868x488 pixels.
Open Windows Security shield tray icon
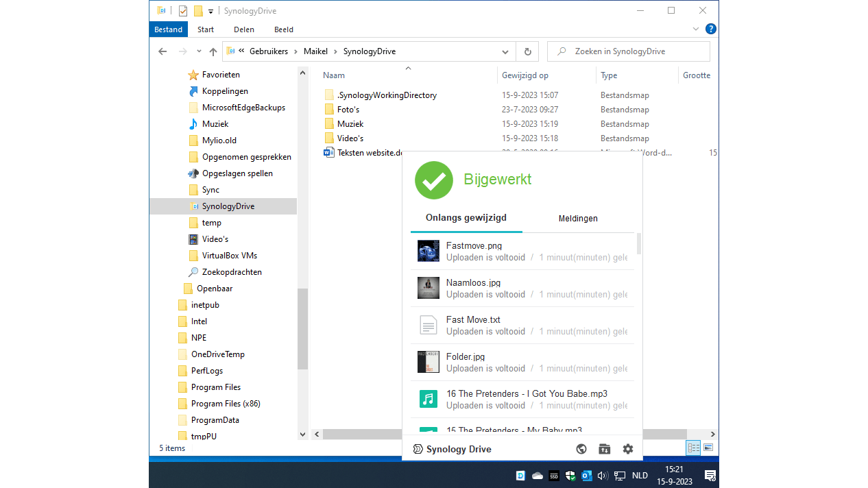(x=570, y=476)
